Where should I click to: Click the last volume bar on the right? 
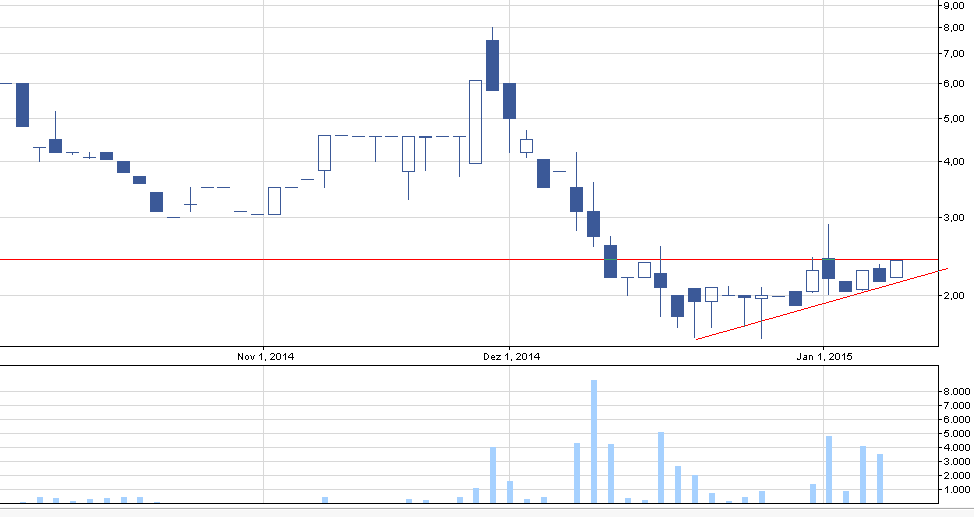pyautogui.click(x=880, y=478)
